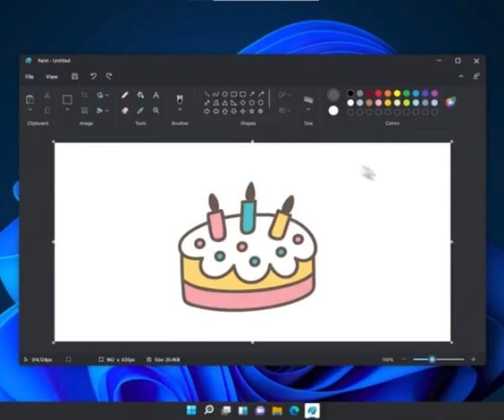Click the zoom slider handle
Image resolution: width=504 pixels, height=420 pixels.
[432, 360]
